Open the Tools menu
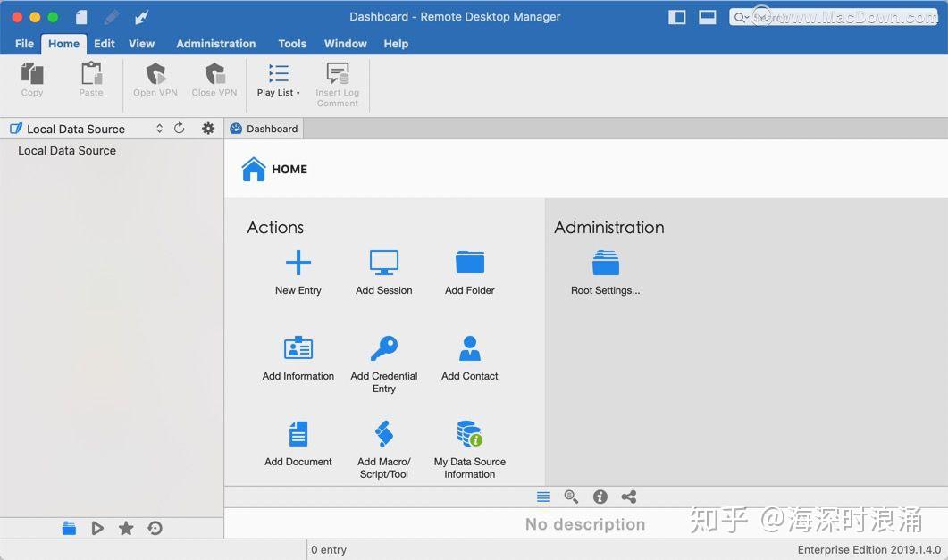The width and height of the screenshot is (948, 560). click(292, 43)
